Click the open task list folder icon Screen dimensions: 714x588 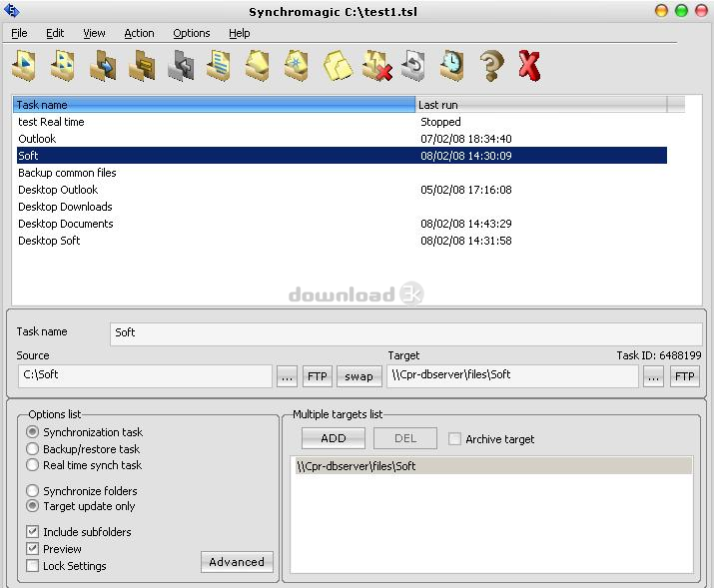pos(258,66)
